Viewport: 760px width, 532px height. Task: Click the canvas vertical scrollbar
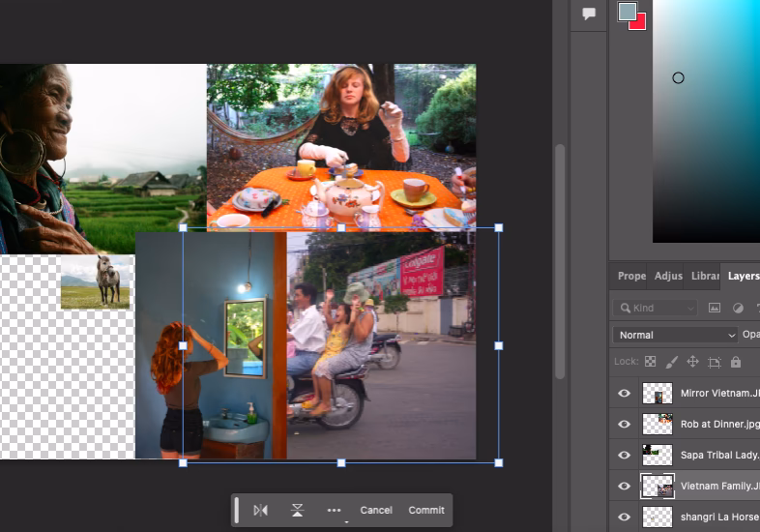pyautogui.click(x=560, y=261)
